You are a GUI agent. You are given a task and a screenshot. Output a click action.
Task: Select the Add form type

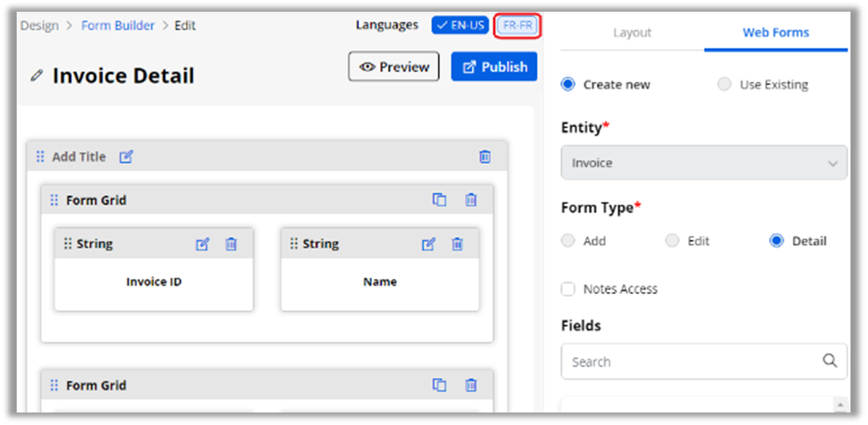pos(569,241)
